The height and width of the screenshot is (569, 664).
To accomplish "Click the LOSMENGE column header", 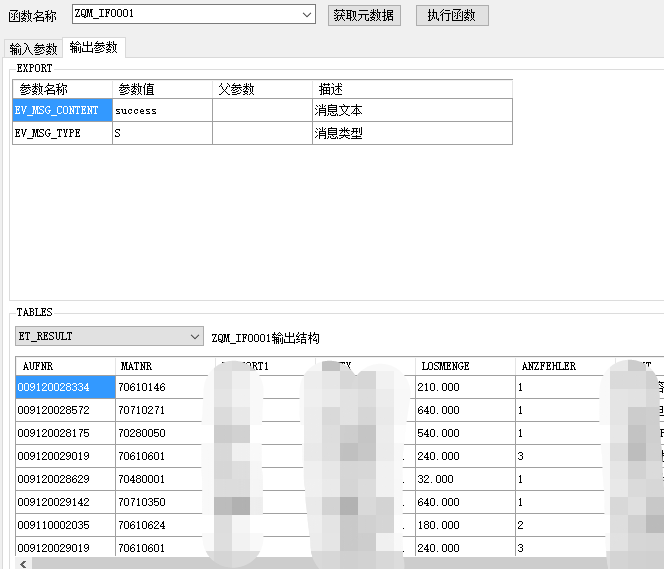I will pos(465,366).
